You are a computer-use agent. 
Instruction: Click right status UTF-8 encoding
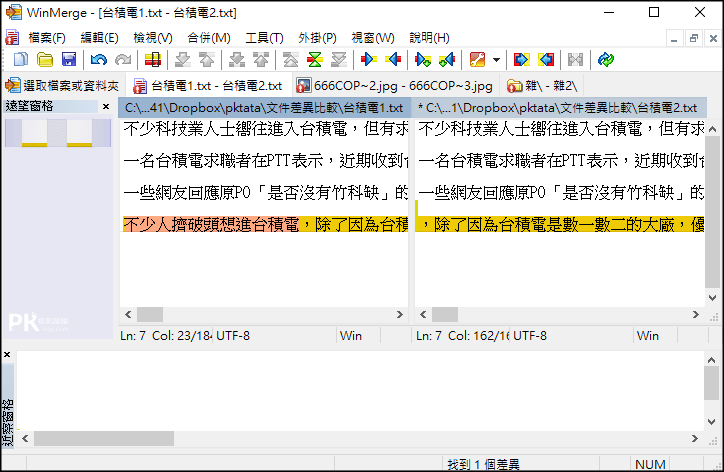click(x=530, y=336)
